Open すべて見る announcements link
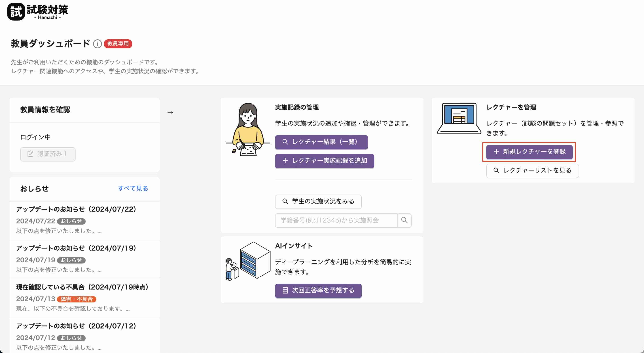The height and width of the screenshot is (353, 644). [x=133, y=188]
